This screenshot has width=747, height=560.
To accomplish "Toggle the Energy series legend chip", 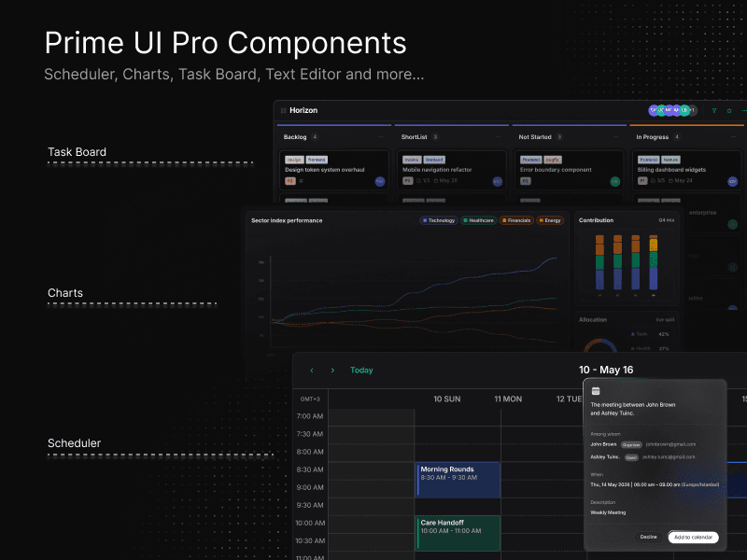I will click(550, 220).
